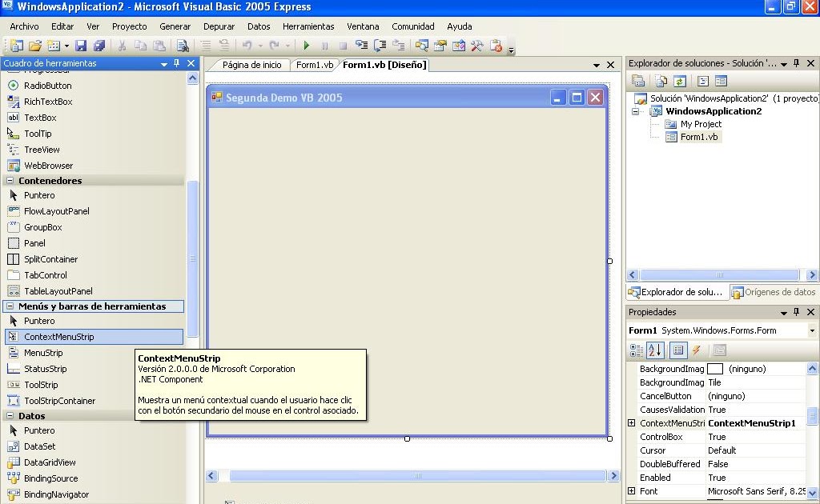Save the current file with the floppy icon
This screenshot has height=504, width=820.
[81, 46]
